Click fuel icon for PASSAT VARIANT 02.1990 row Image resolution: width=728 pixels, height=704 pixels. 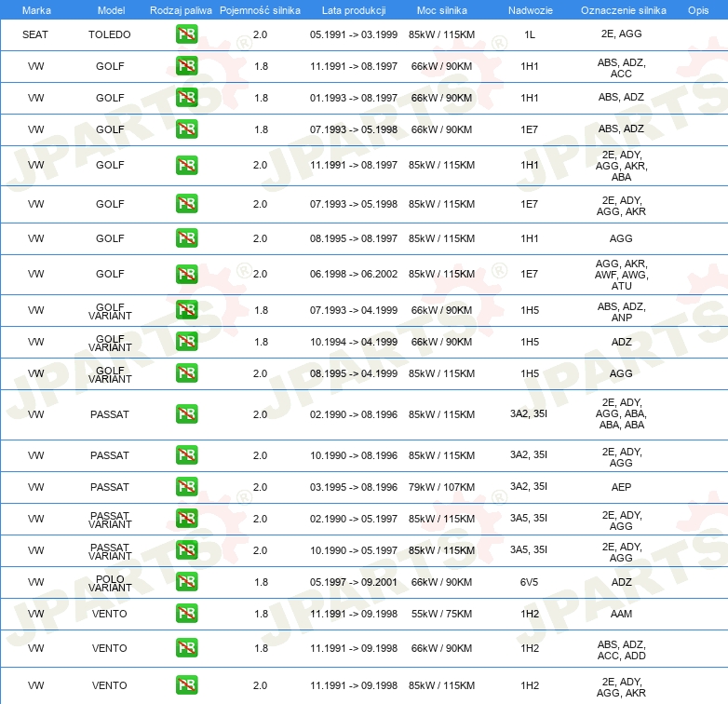click(186, 519)
